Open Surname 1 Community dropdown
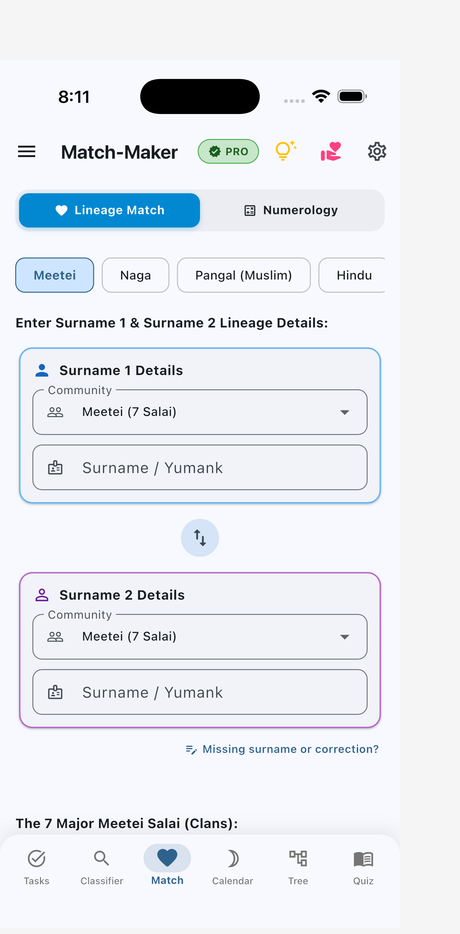The width and height of the screenshot is (460, 934). point(200,412)
